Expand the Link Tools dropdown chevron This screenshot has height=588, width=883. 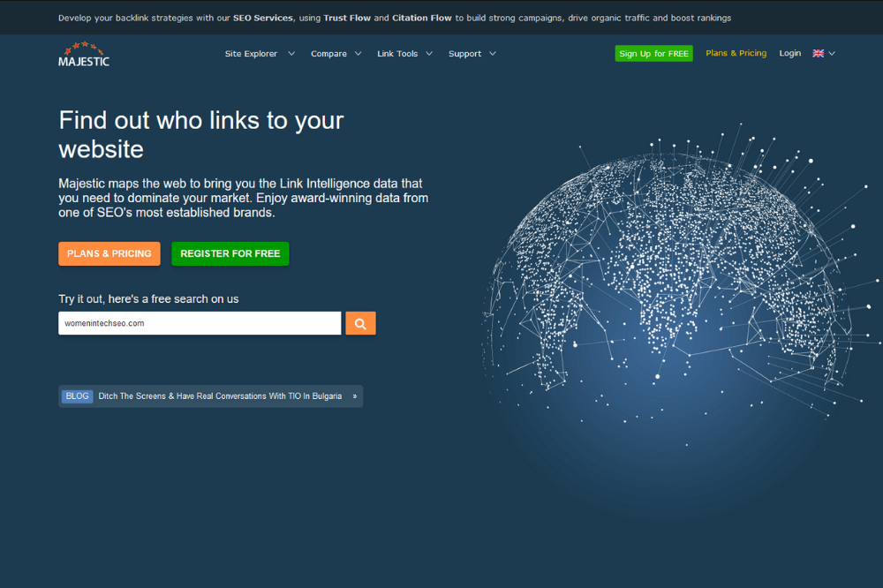[x=429, y=54]
